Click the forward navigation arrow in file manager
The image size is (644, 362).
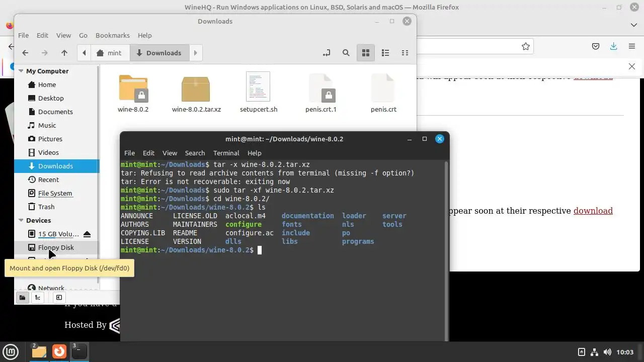coord(44,53)
